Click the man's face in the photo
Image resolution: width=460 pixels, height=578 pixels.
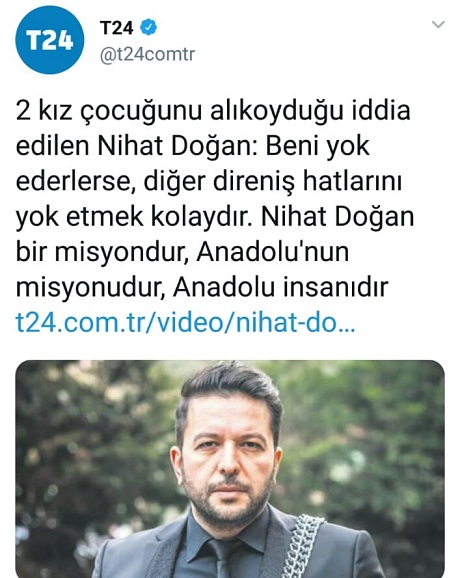pyautogui.click(x=228, y=464)
